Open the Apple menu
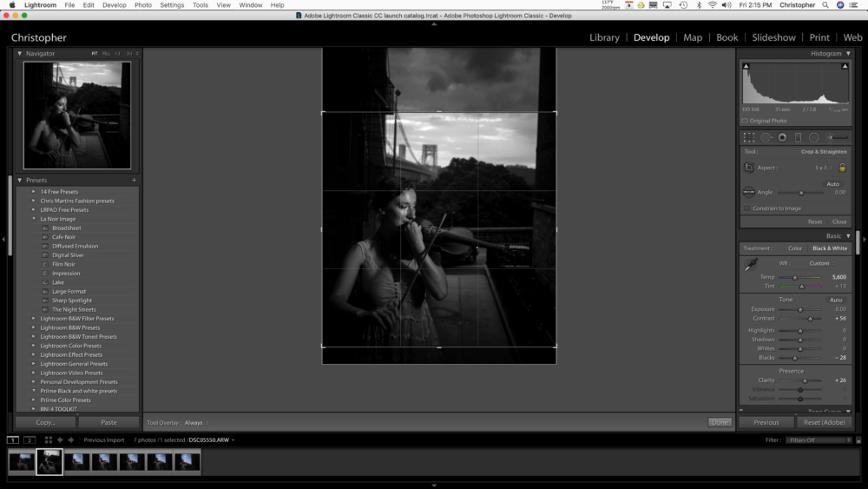The image size is (868, 489). [x=12, y=5]
